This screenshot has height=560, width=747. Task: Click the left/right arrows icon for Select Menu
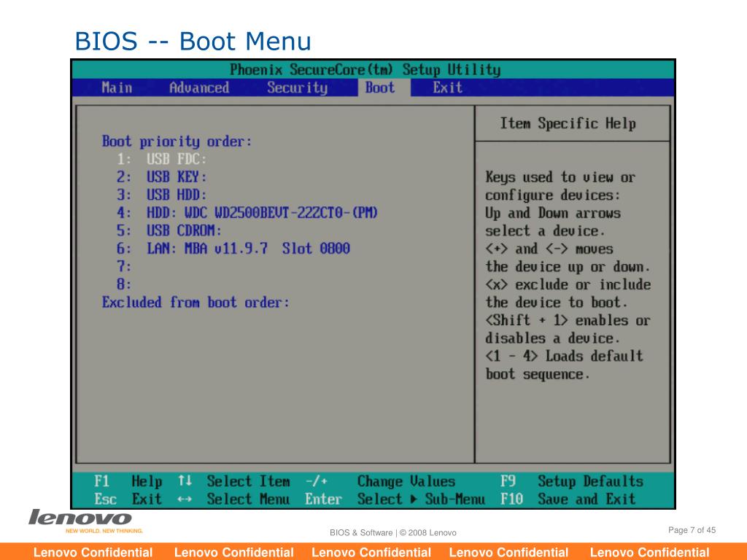185,499
